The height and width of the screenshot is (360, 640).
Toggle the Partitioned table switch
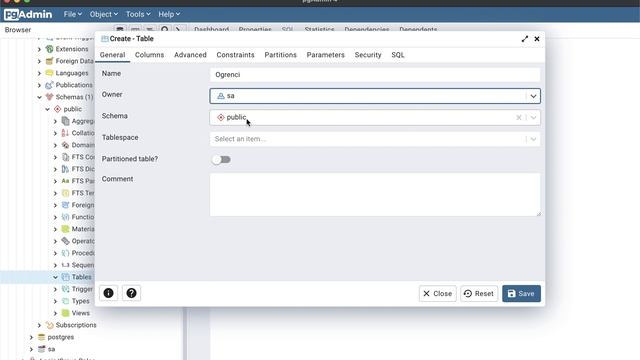(x=221, y=160)
